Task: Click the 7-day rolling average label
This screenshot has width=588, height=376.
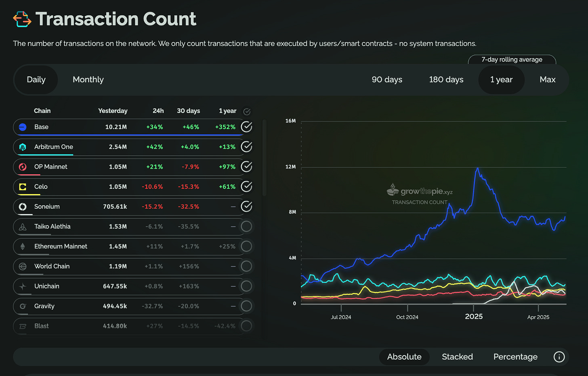Action: click(512, 59)
